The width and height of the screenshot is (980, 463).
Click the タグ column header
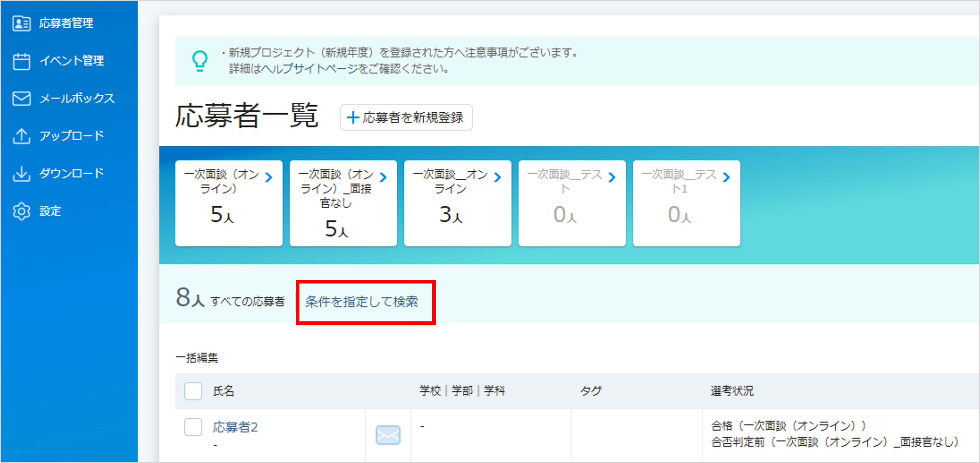[x=591, y=391]
